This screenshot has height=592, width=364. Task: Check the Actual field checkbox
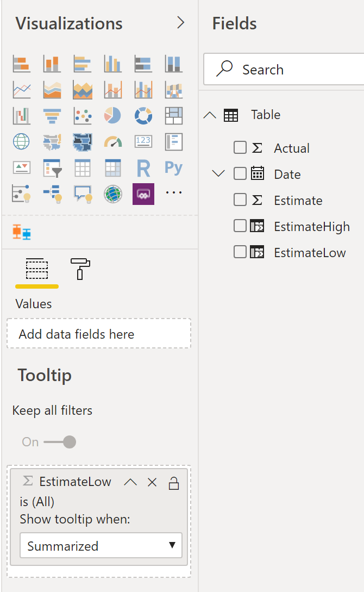[x=240, y=148]
